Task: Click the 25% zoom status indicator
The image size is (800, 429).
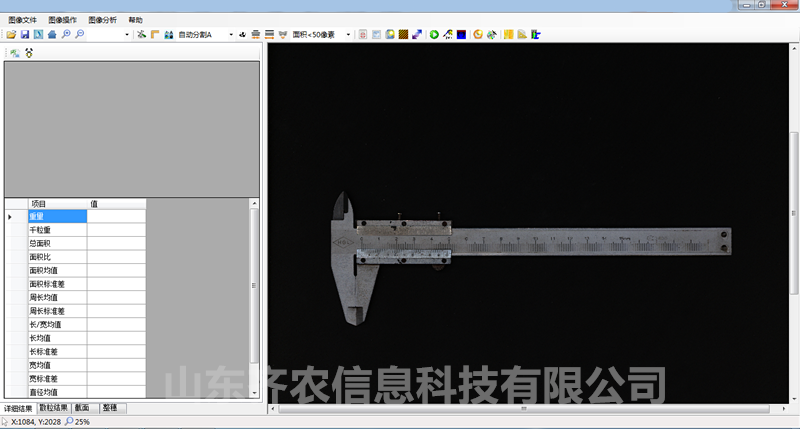Action: pyautogui.click(x=78, y=422)
